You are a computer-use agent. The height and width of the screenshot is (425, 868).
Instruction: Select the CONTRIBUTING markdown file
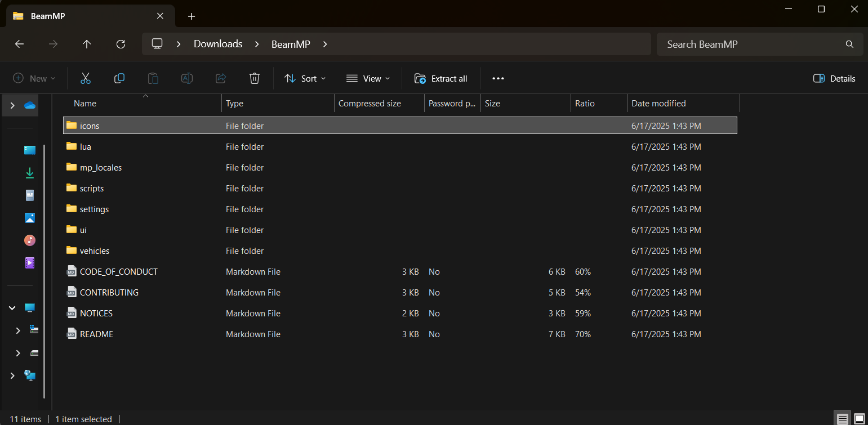[x=400, y=292]
